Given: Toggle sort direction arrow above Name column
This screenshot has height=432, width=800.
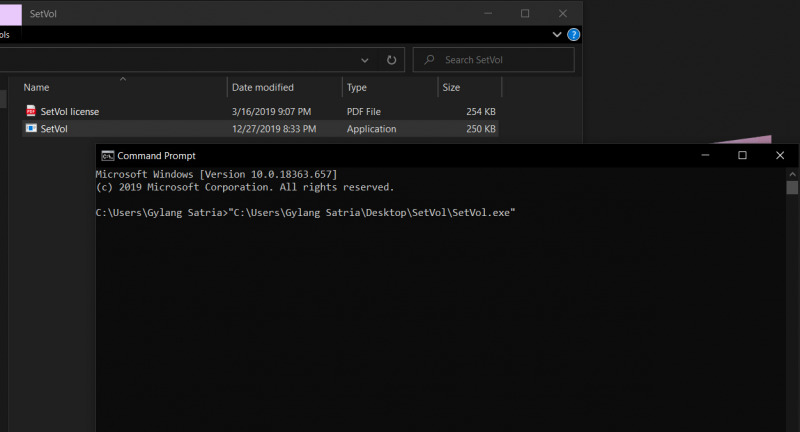Looking at the screenshot, I should pyautogui.click(x=123, y=79).
